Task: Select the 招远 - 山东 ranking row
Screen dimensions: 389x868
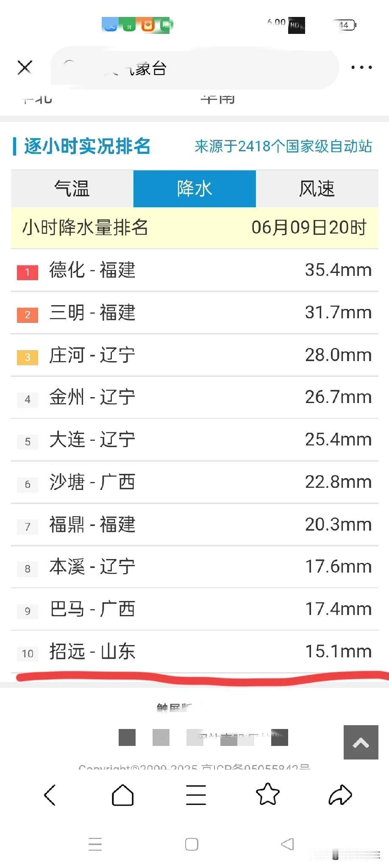Action: coord(194,651)
